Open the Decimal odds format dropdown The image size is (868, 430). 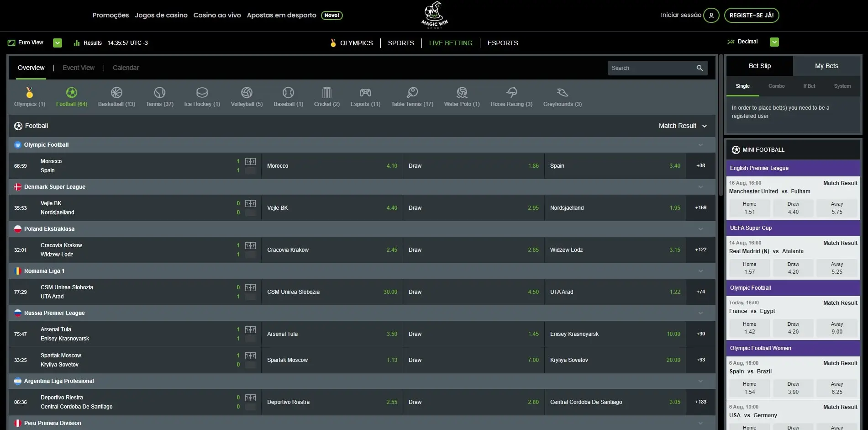pos(774,42)
